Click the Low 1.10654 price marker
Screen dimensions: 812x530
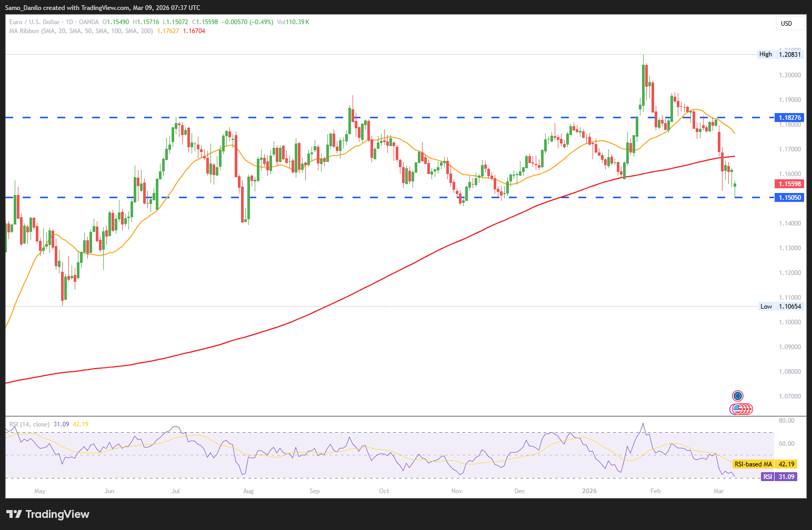(780, 307)
